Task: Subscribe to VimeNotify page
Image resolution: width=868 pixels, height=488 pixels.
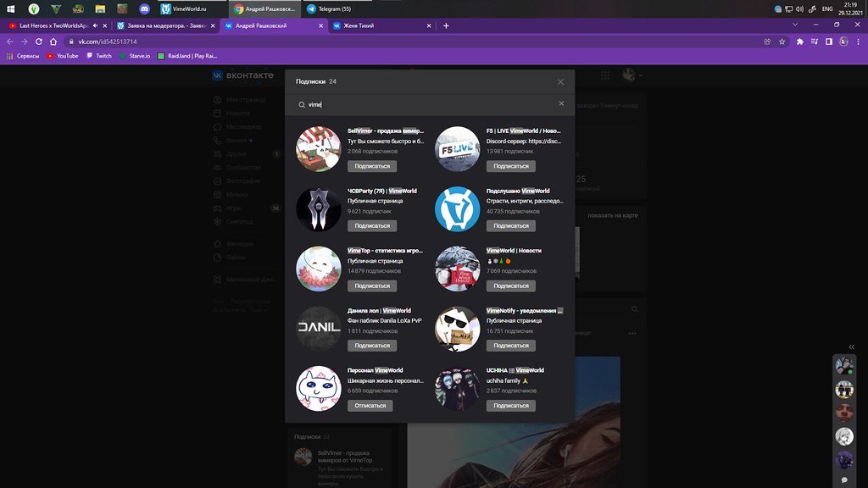Action: [510, 346]
